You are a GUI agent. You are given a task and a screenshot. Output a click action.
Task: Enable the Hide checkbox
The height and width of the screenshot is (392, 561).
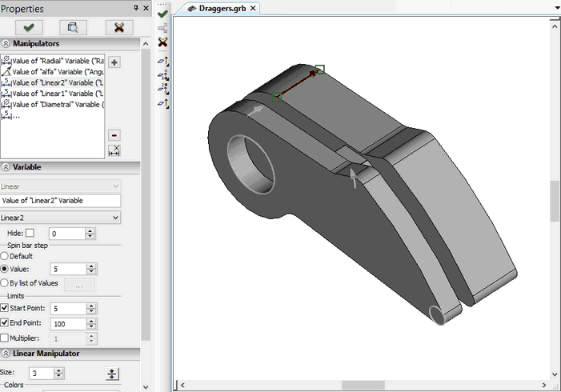[30, 233]
